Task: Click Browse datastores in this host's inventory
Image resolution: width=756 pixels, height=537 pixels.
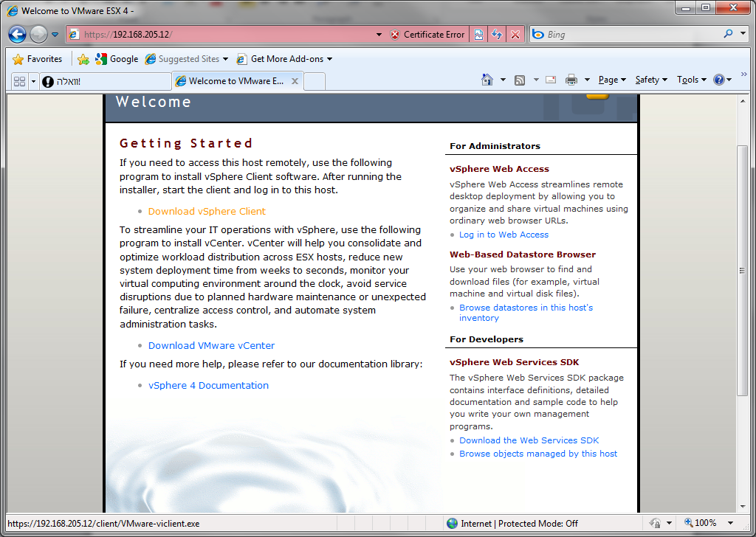Action: click(x=526, y=313)
